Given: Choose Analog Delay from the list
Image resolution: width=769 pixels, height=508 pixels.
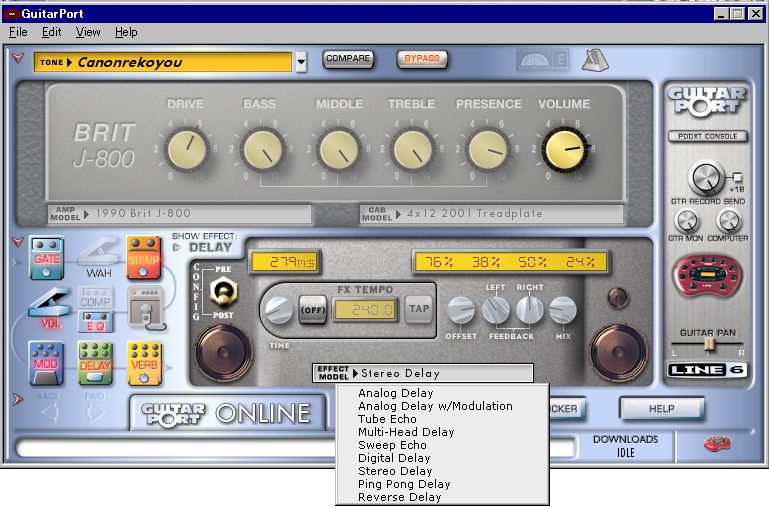Looking at the screenshot, I should 442,393.
